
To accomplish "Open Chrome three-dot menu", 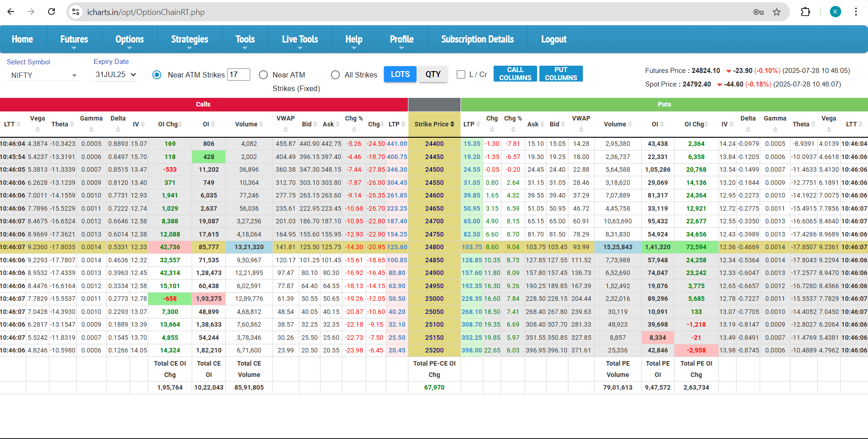I will pos(855,12).
